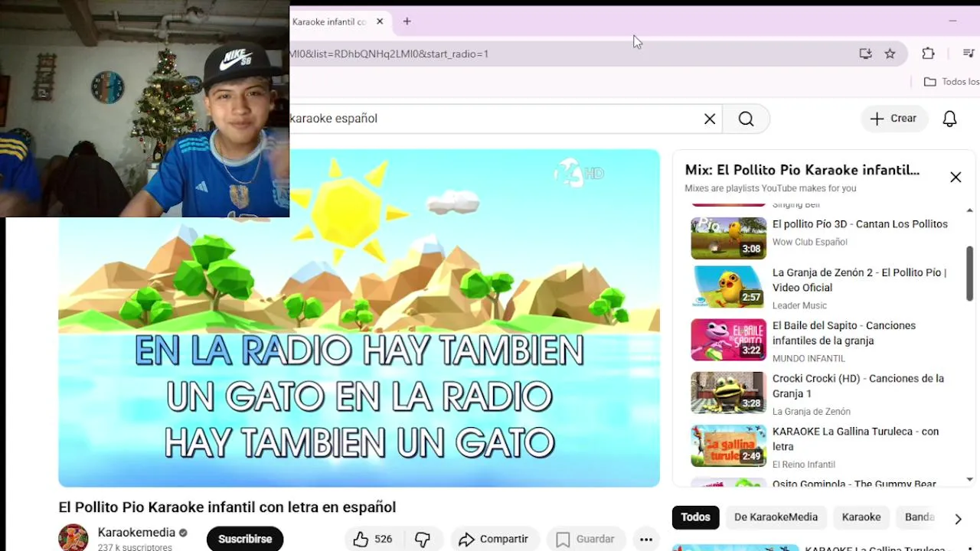Click the Suscribirse button
This screenshot has height=551, width=980.
(x=245, y=539)
